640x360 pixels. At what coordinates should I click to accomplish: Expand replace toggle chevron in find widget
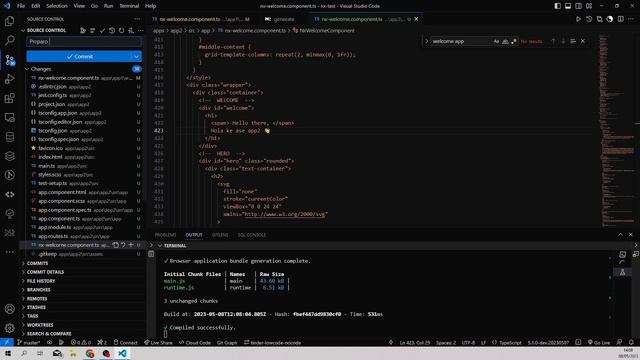pos(427,41)
